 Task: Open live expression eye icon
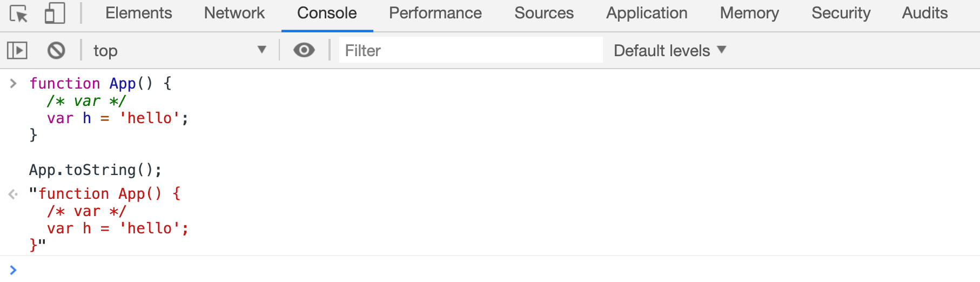click(304, 50)
